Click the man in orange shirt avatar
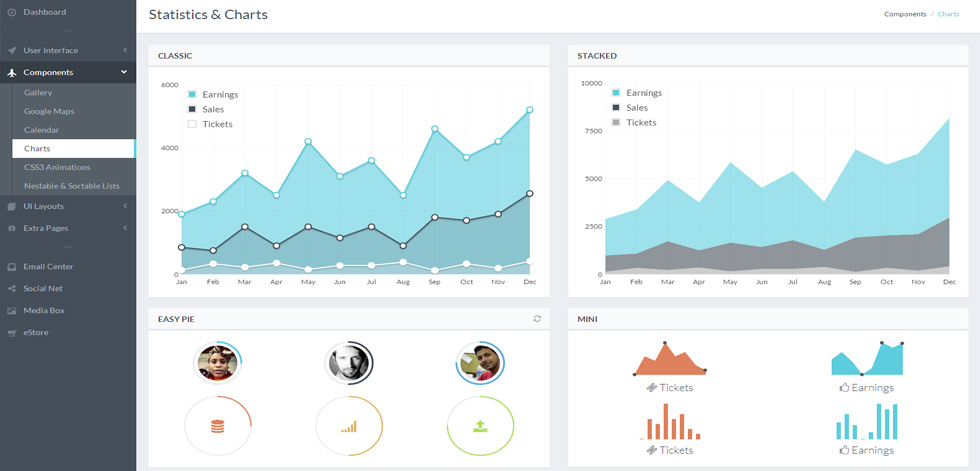This screenshot has height=471, width=980. click(x=480, y=363)
